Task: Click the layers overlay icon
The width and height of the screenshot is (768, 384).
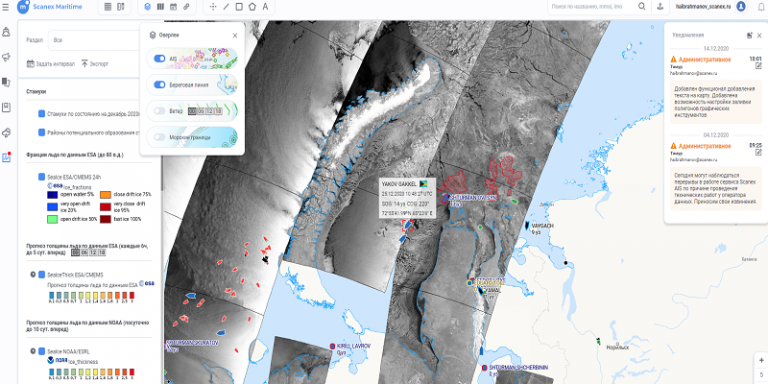Action: (148, 7)
